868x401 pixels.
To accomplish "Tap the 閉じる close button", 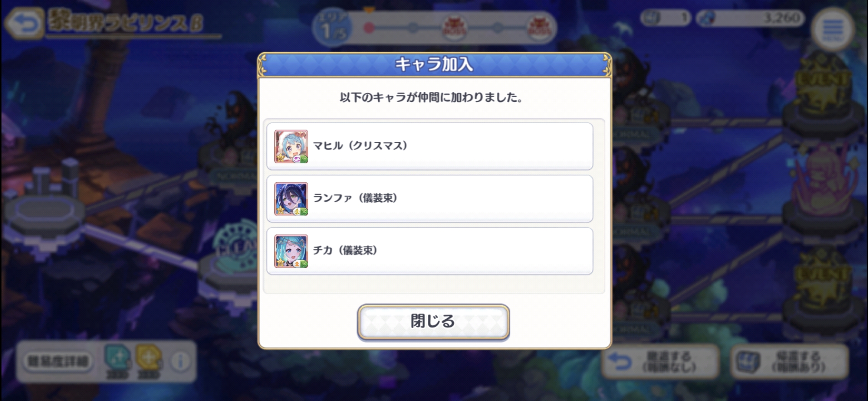I will (433, 322).
